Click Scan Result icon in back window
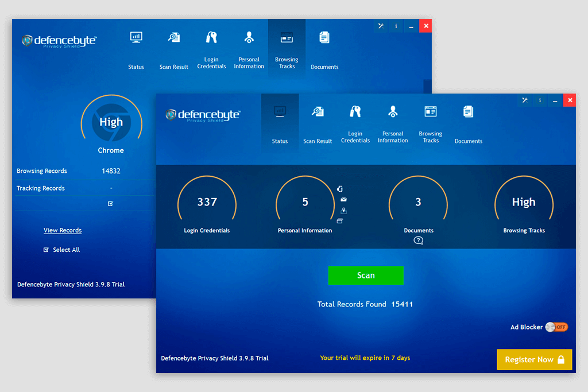 pyautogui.click(x=174, y=37)
